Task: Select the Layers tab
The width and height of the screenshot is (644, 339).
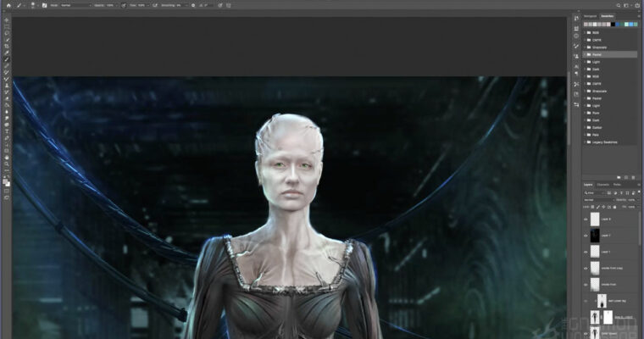Action: (588, 185)
